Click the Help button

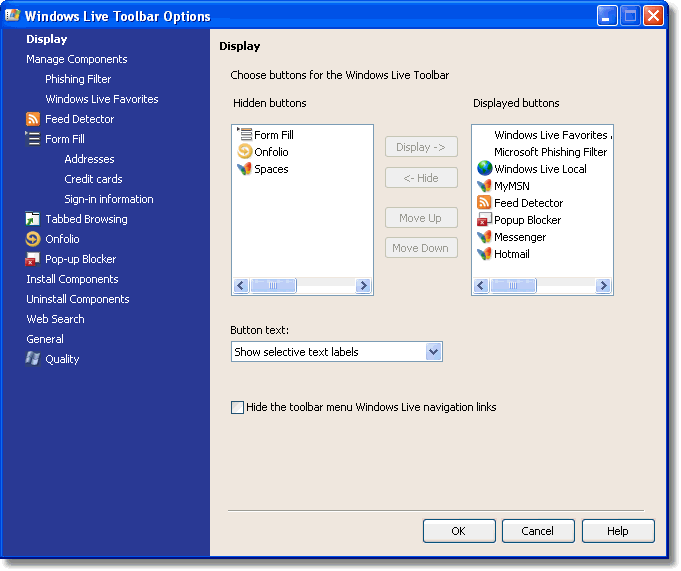(x=618, y=531)
